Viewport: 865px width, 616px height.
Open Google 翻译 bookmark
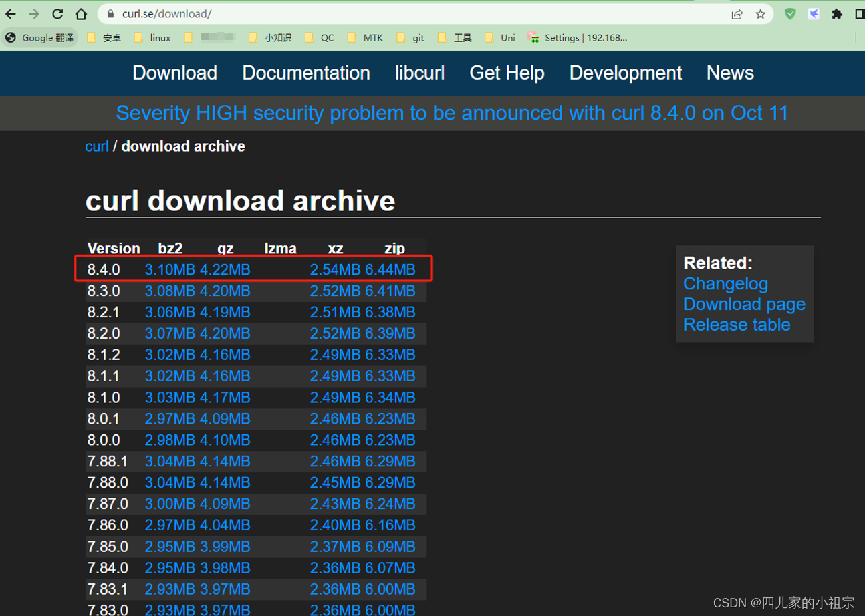[x=39, y=38]
